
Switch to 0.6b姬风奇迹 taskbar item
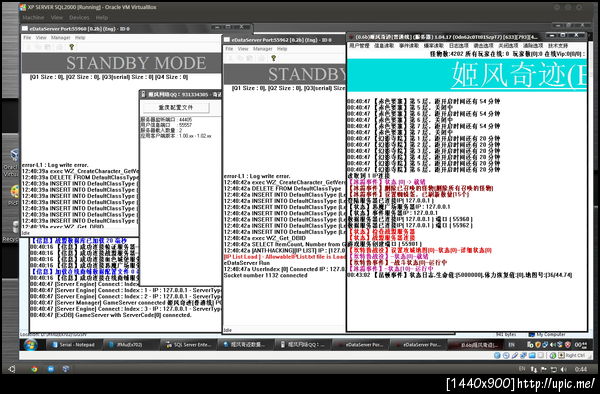475,345
